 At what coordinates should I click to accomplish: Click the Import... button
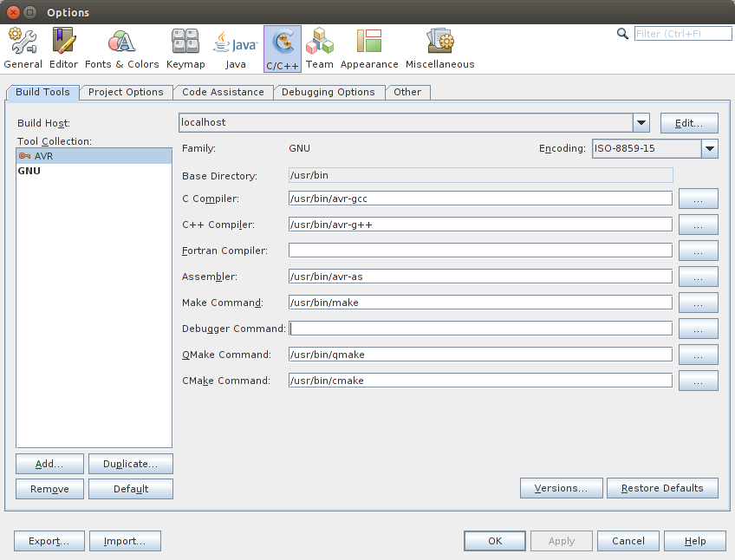pos(125,541)
